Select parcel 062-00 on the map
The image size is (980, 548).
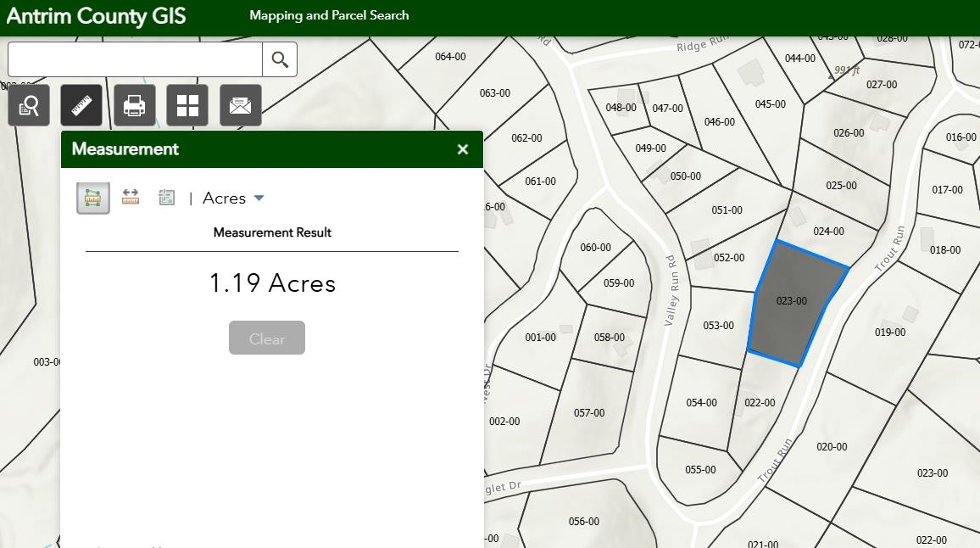point(526,138)
